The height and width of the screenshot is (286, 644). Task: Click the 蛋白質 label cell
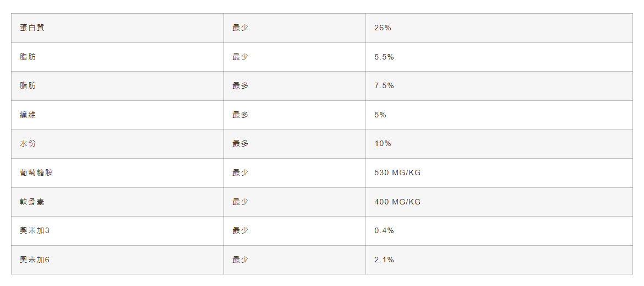[x=32, y=28]
